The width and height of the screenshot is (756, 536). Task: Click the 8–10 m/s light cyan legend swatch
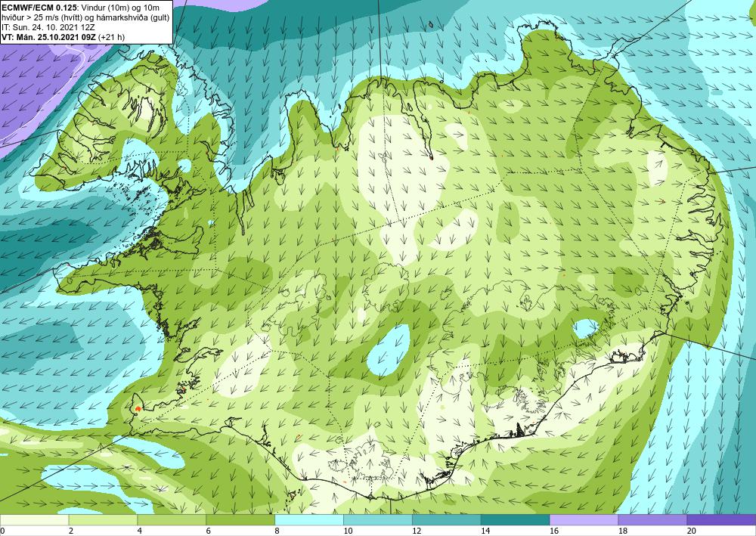coord(309,519)
